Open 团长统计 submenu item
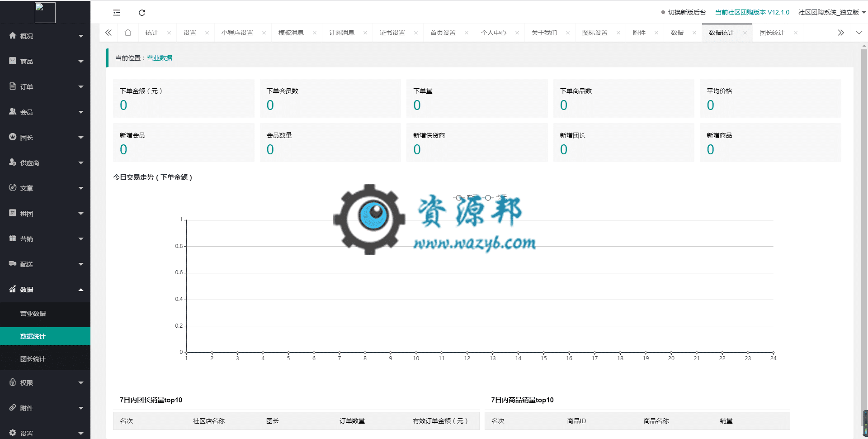 coord(45,359)
